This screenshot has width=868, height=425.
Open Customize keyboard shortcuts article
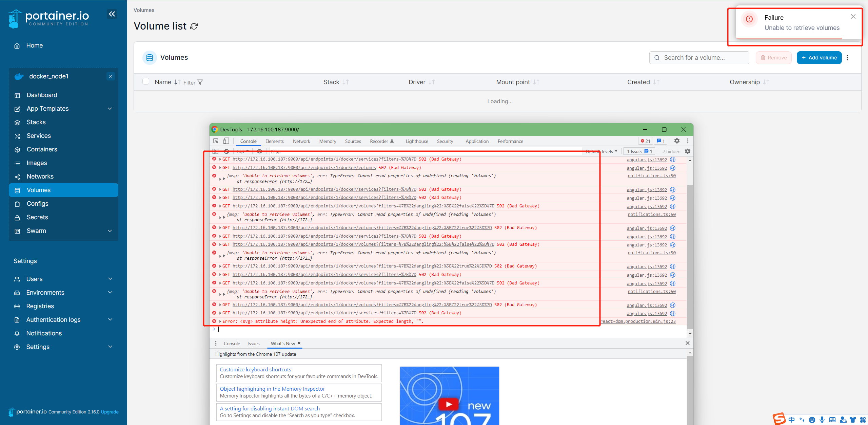point(255,369)
